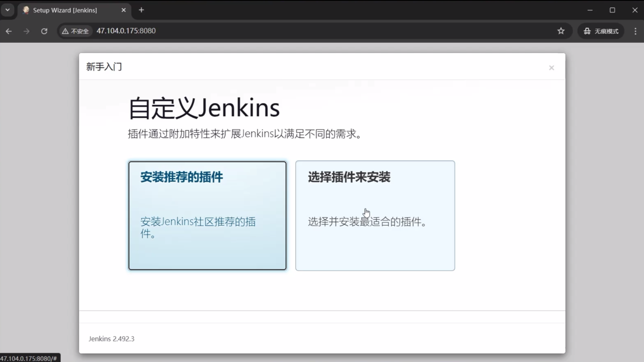
Task: Bookmark this page with the star icon
Action: click(561, 31)
